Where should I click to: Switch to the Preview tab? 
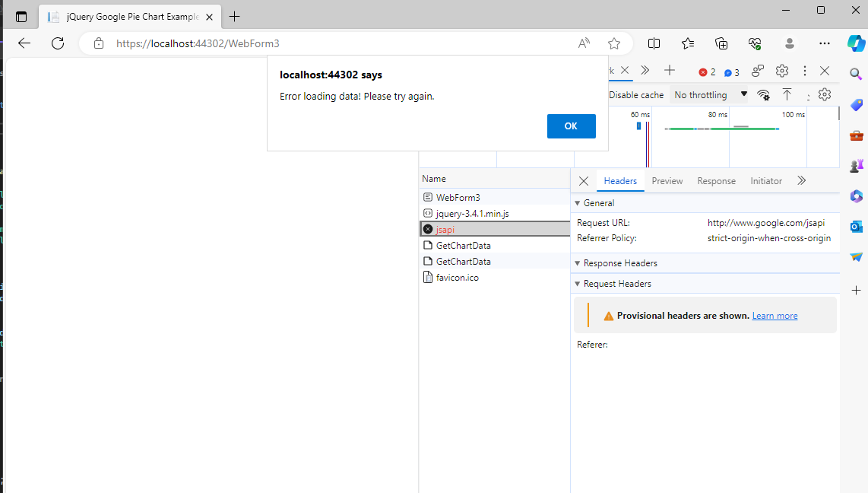tap(667, 181)
